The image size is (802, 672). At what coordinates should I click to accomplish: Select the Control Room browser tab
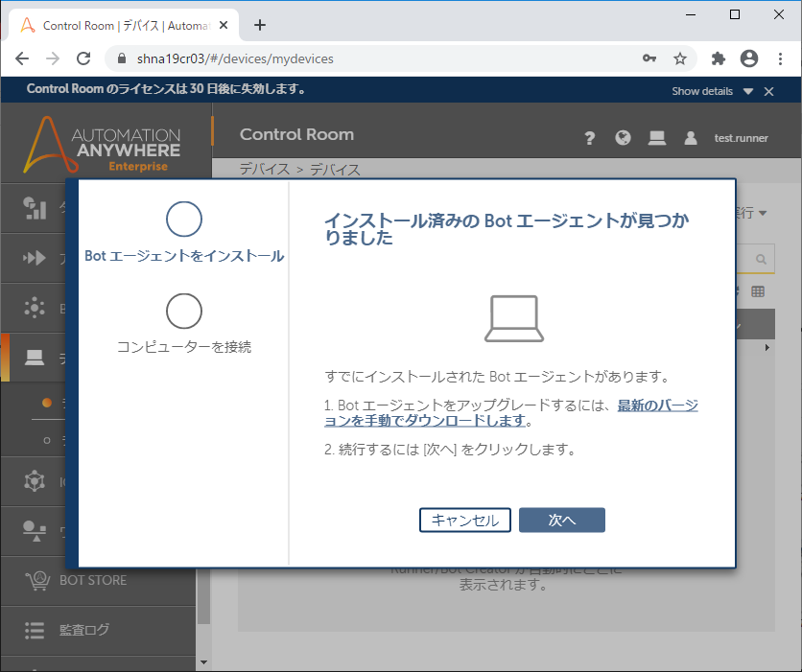125,25
